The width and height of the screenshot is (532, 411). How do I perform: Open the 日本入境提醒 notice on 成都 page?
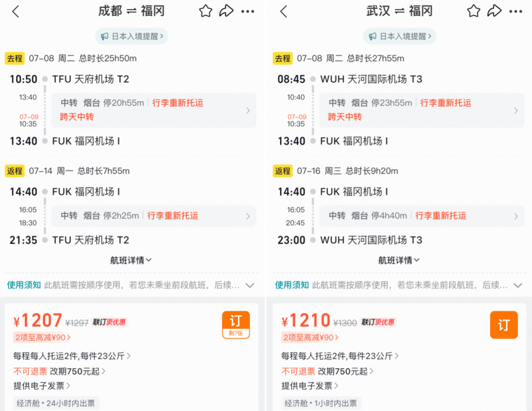[x=131, y=36]
